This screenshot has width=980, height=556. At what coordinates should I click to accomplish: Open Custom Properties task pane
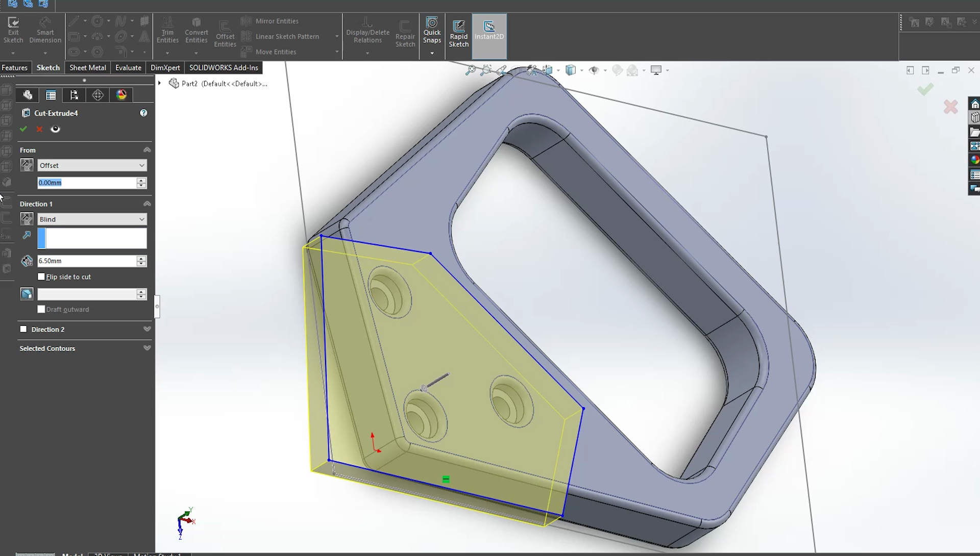point(974,174)
